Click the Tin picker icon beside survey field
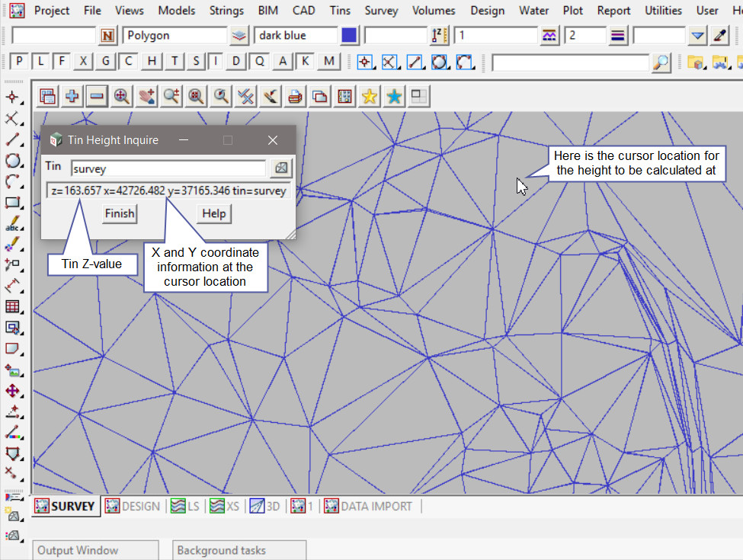 coord(281,168)
